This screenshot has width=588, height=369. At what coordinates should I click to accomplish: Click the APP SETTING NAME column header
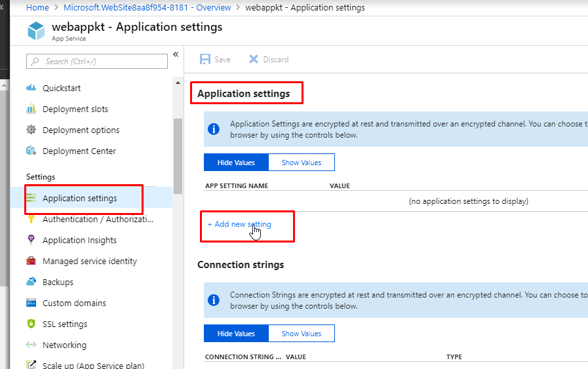tap(237, 185)
